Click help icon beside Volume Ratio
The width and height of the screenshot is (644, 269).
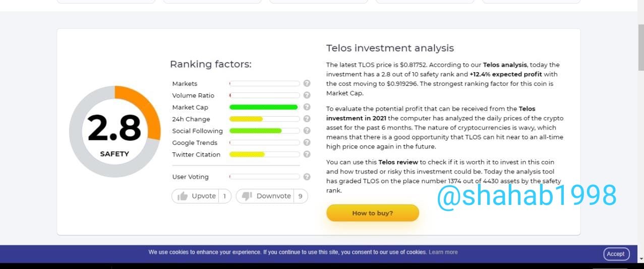click(x=307, y=95)
